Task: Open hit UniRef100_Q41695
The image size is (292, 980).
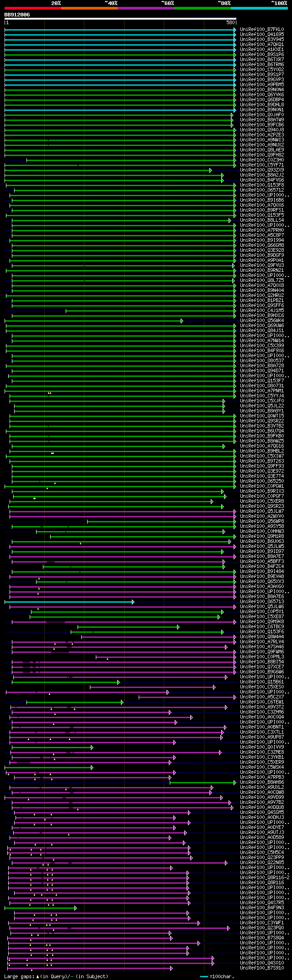Action: (x=262, y=35)
